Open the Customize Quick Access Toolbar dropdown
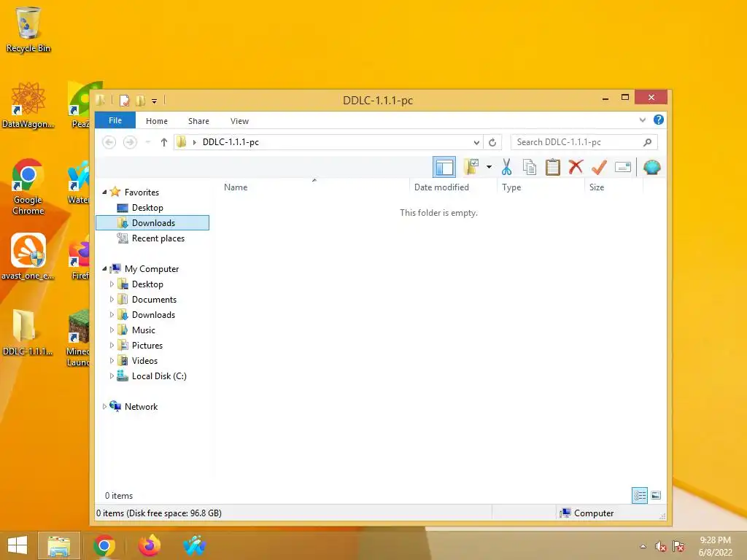The width and height of the screenshot is (747, 560). pyautogui.click(x=155, y=101)
